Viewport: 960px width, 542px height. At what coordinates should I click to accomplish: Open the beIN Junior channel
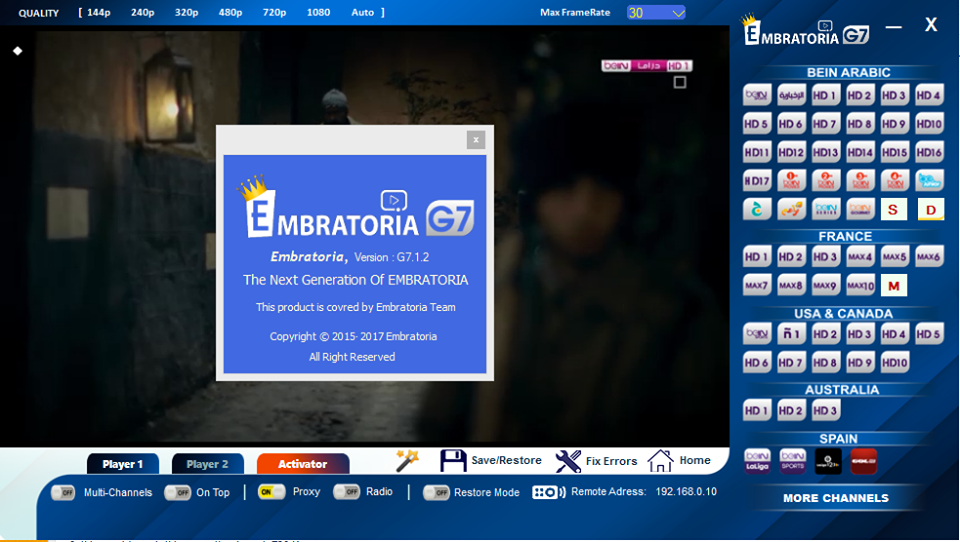coord(929,181)
